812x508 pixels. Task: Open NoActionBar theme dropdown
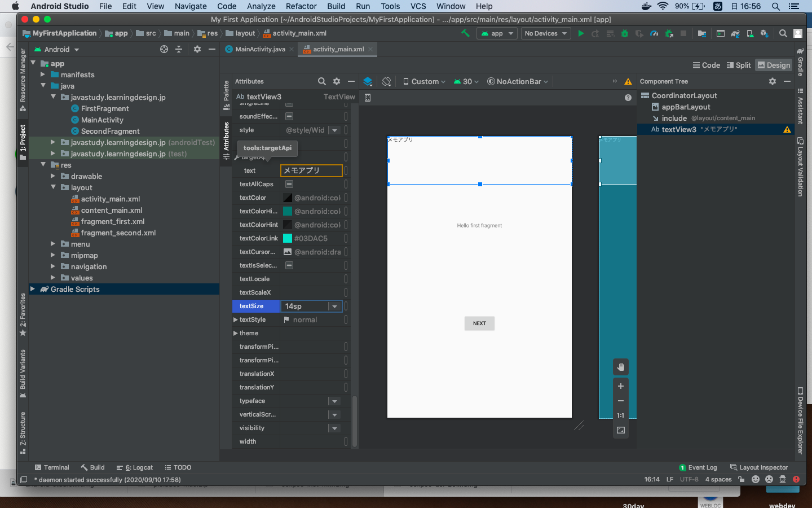518,81
